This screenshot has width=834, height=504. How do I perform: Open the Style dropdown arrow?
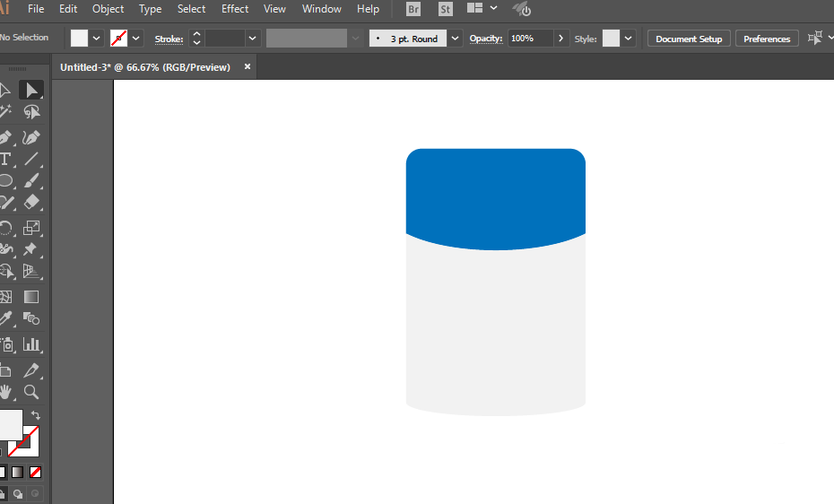628,39
